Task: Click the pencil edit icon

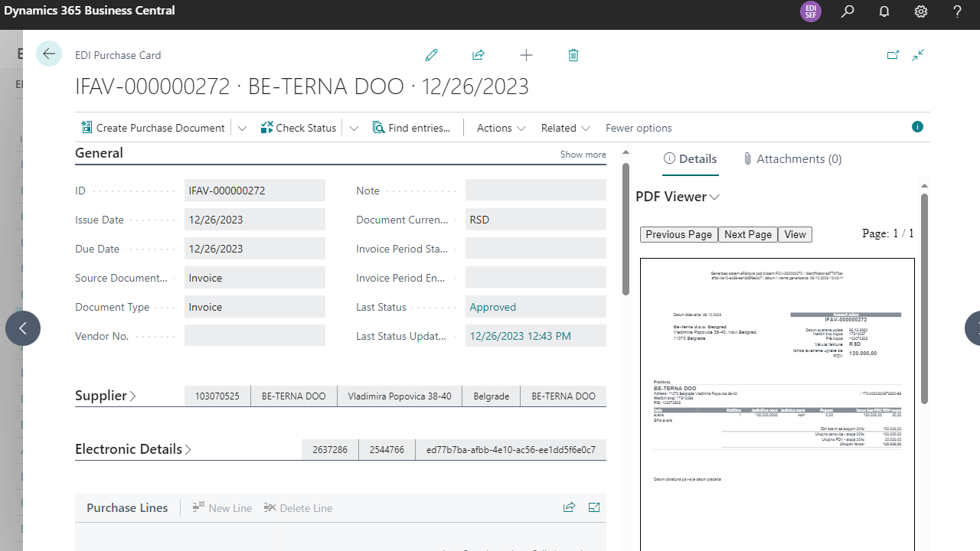Action: pos(432,55)
